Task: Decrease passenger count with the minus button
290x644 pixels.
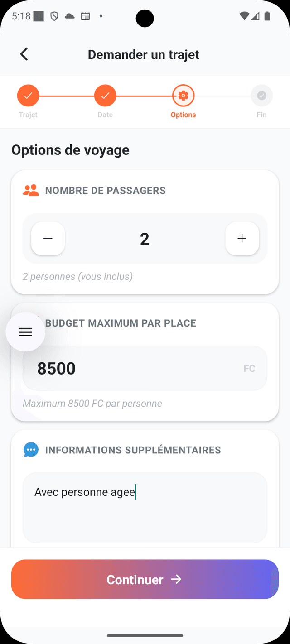Action: pyautogui.click(x=48, y=238)
